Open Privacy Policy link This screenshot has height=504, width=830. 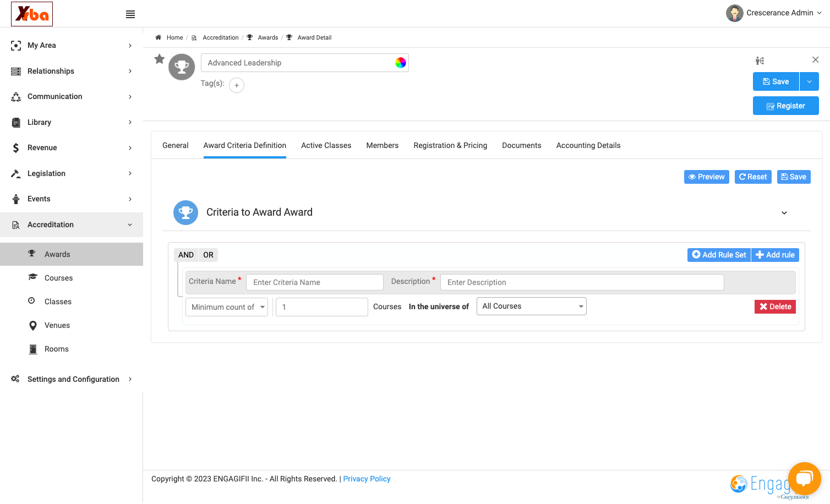tap(367, 479)
